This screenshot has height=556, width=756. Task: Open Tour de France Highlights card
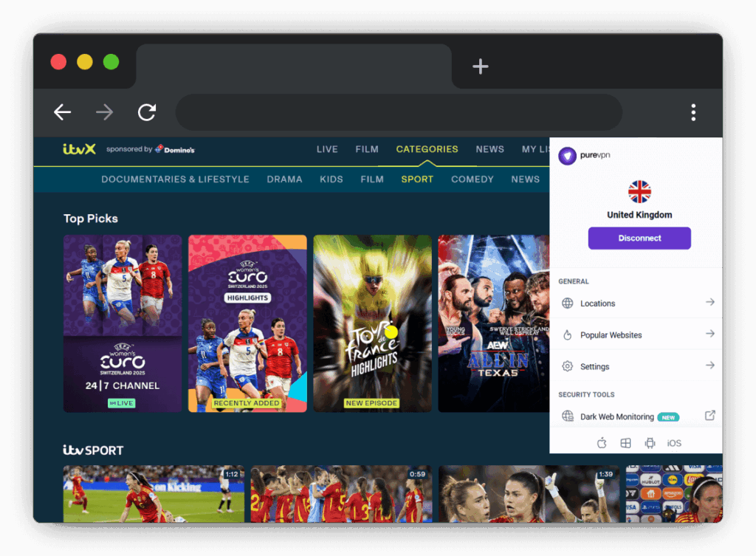tap(372, 323)
